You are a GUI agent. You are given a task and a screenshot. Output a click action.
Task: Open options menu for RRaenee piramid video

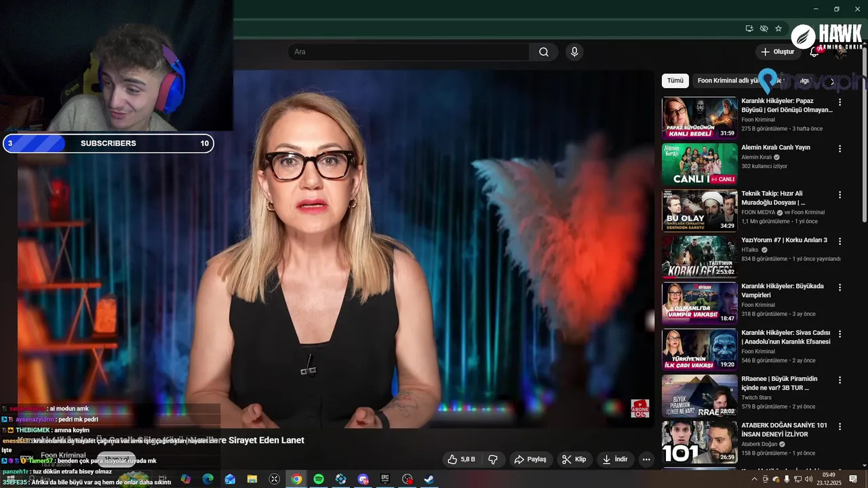coord(840,380)
